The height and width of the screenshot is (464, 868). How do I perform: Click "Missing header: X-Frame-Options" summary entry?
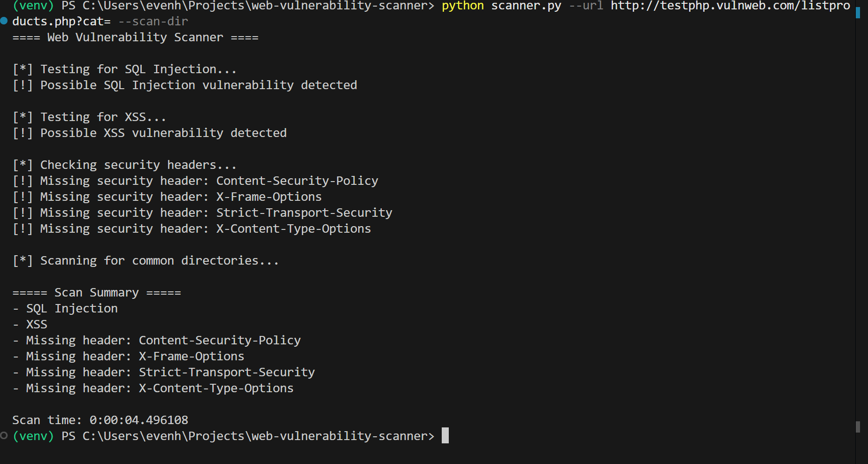135,357
